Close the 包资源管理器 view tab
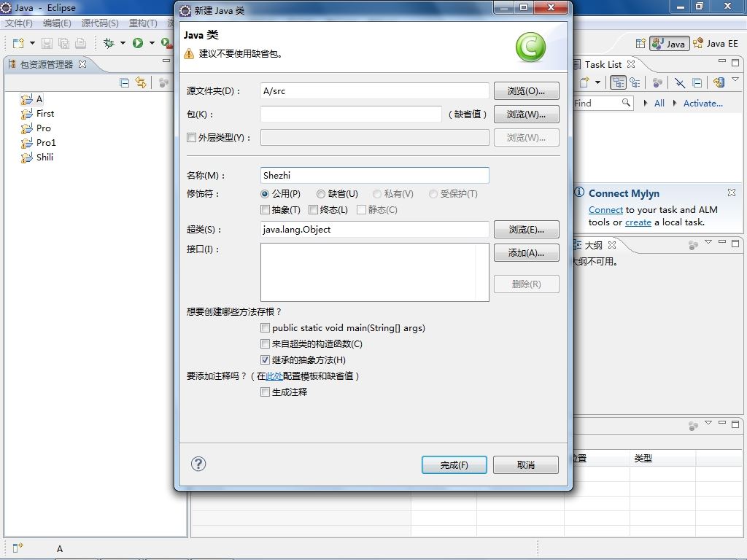 tap(82, 64)
